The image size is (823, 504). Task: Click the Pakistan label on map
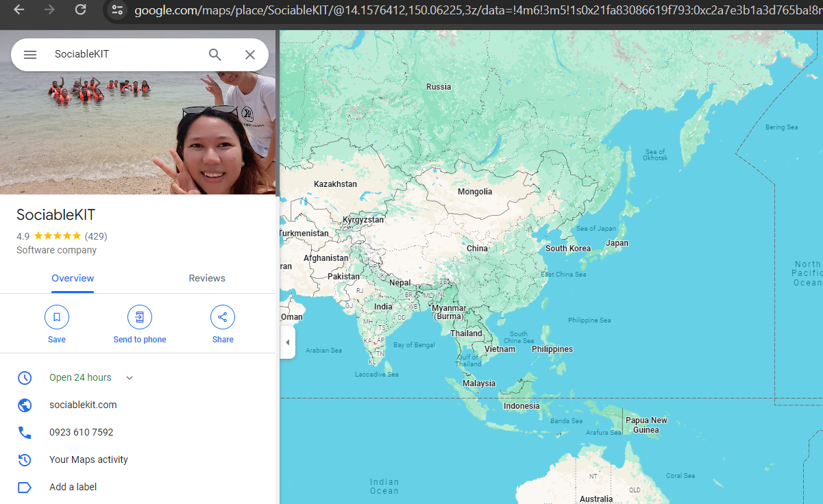click(343, 277)
